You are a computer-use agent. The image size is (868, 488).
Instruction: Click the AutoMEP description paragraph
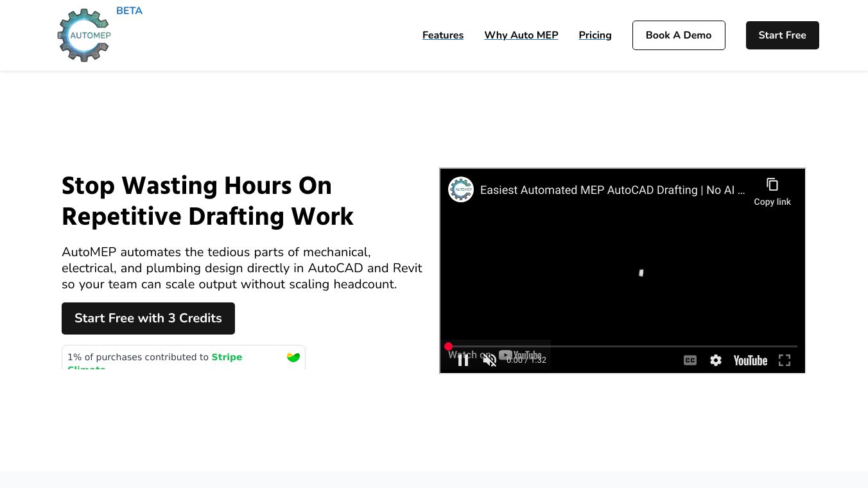[x=242, y=268]
